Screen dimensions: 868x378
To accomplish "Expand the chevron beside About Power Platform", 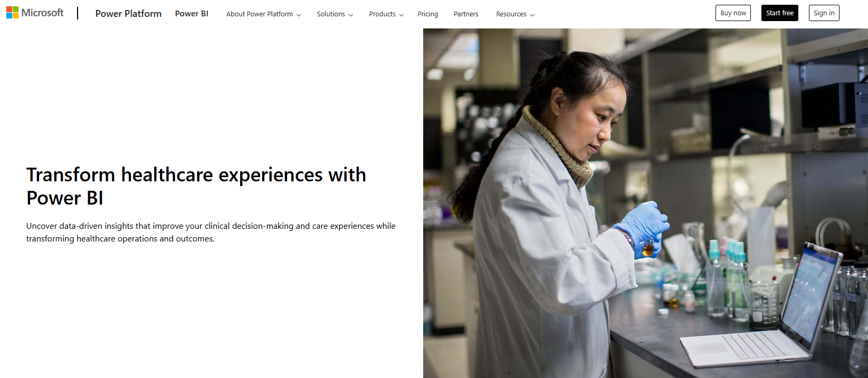I will (299, 15).
